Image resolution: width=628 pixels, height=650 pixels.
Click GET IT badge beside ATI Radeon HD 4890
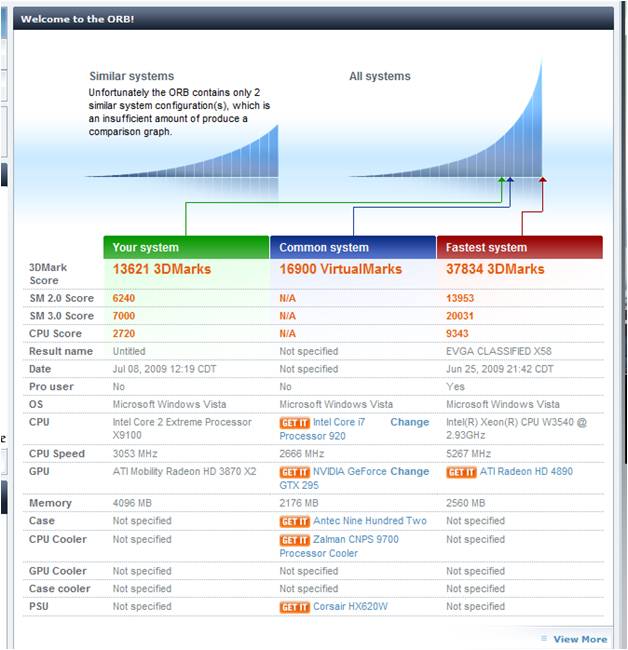click(461, 472)
